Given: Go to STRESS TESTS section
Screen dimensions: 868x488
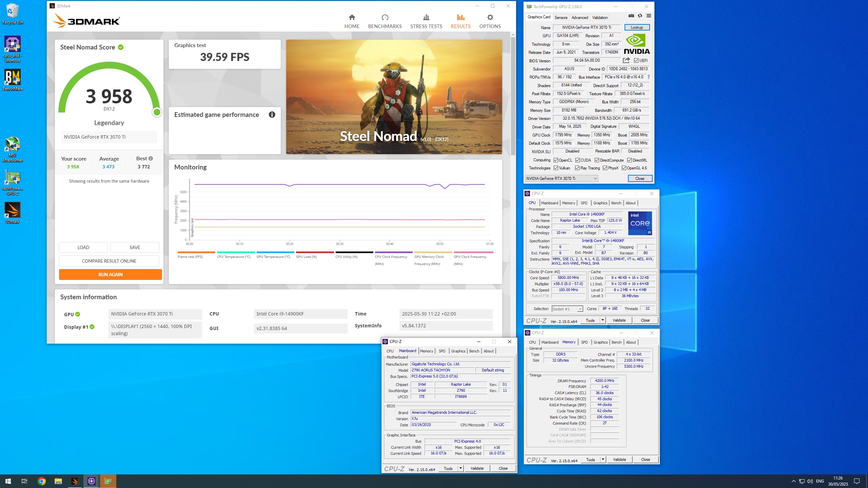Looking at the screenshot, I should coord(426,21).
